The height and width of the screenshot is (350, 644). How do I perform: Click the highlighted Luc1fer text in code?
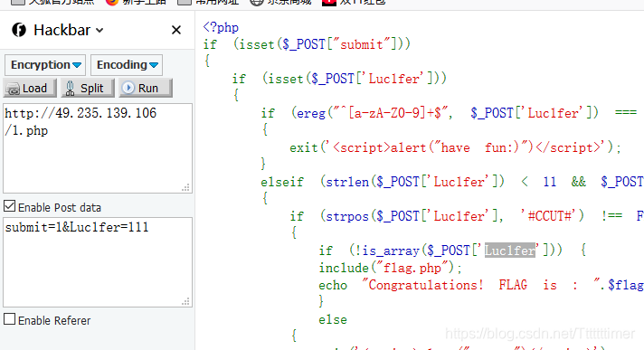point(510,250)
